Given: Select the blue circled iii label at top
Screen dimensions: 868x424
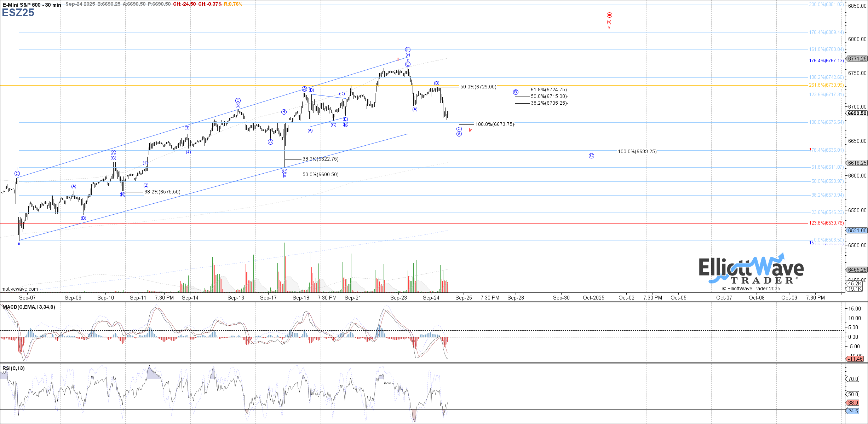Looking at the screenshot, I should (x=408, y=50).
